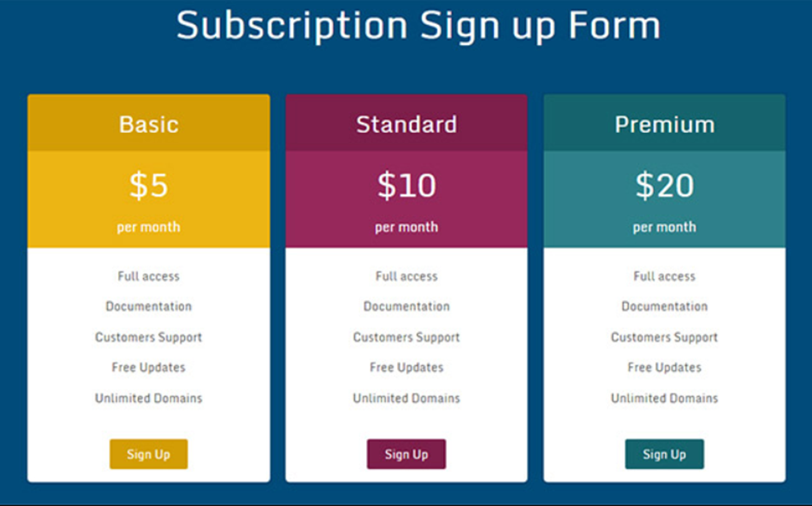
Task: Click 'Customers Support' in the Premium plan
Action: click(663, 337)
